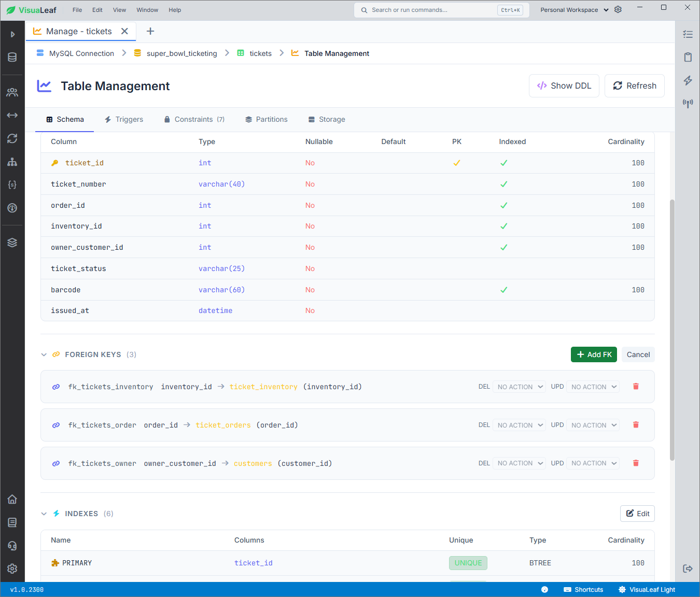Click the status bar info circle icon
The image size is (700, 597).
(544, 590)
